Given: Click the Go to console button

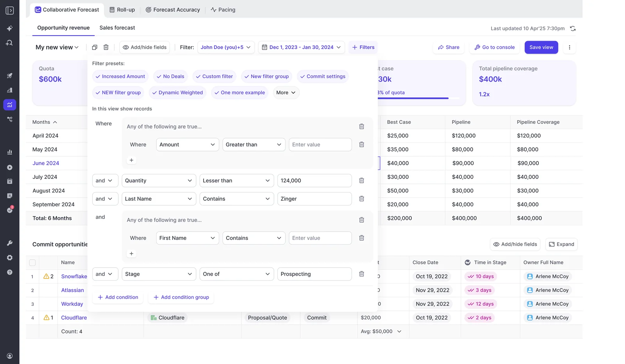Looking at the screenshot, I should 495,47.
